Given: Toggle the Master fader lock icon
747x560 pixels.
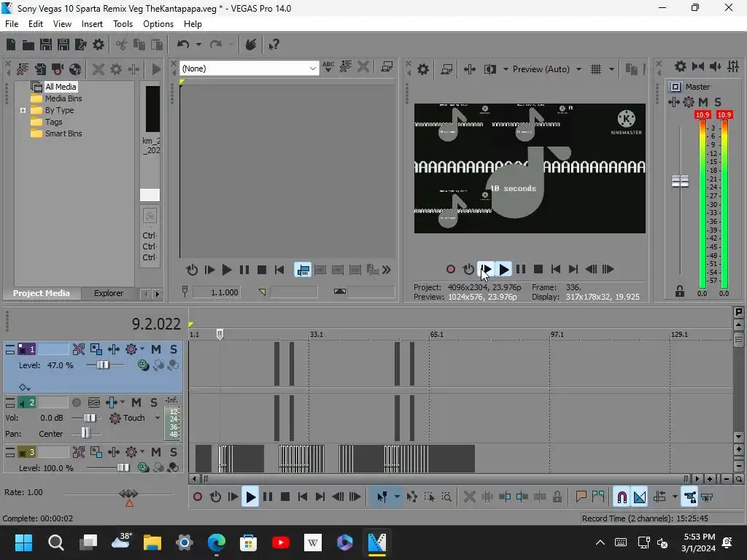Looking at the screenshot, I should 680,291.
